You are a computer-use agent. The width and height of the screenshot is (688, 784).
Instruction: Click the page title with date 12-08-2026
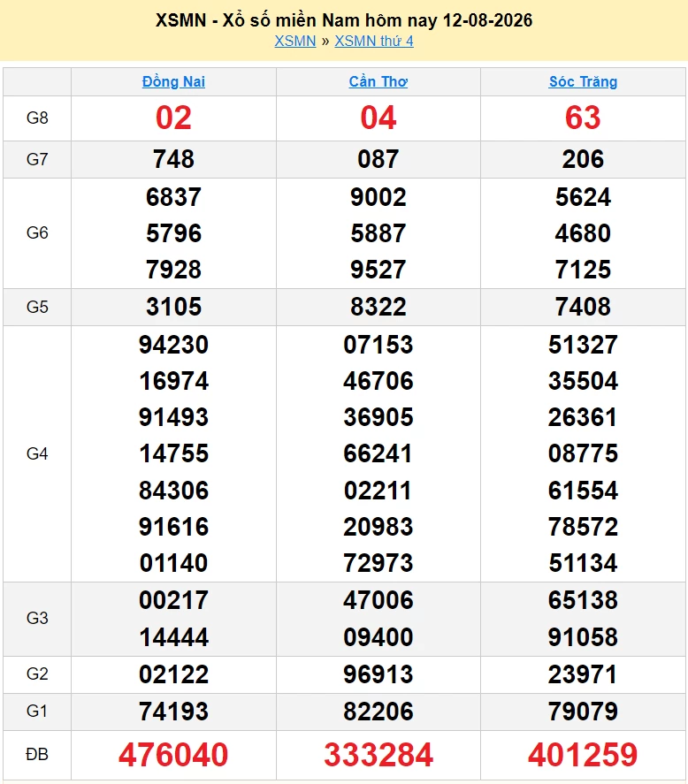pyautogui.click(x=344, y=20)
